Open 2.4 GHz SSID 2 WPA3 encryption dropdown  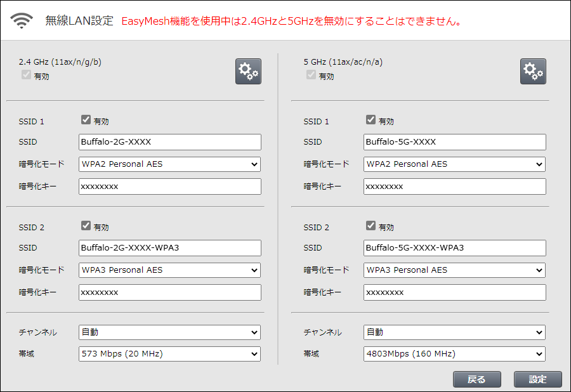pos(169,270)
